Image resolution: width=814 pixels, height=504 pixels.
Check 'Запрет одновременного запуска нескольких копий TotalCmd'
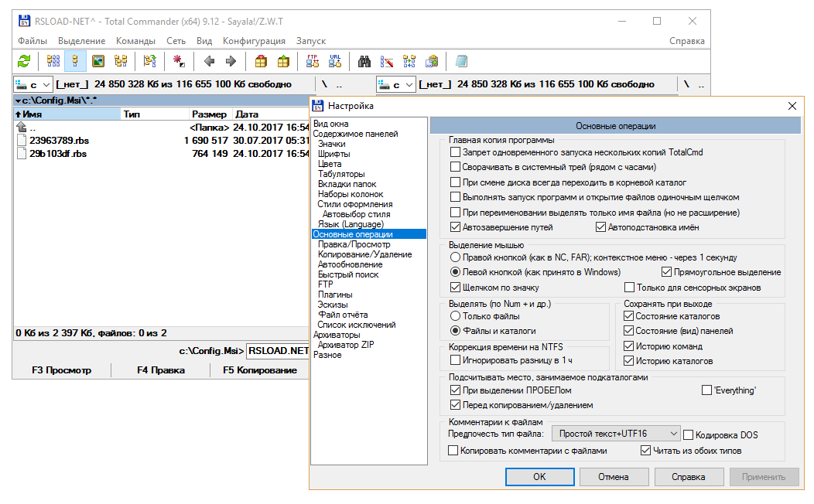(455, 152)
